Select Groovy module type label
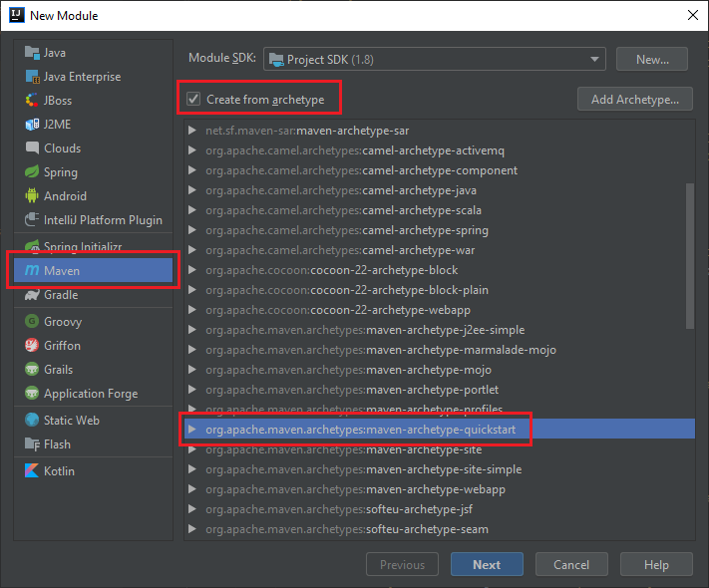This screenshot has height=588, width=709. (x=63, y=322)
